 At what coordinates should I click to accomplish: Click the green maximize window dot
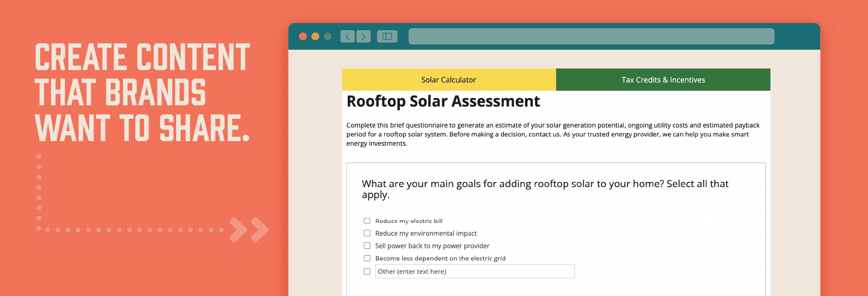tap(328, 36)
